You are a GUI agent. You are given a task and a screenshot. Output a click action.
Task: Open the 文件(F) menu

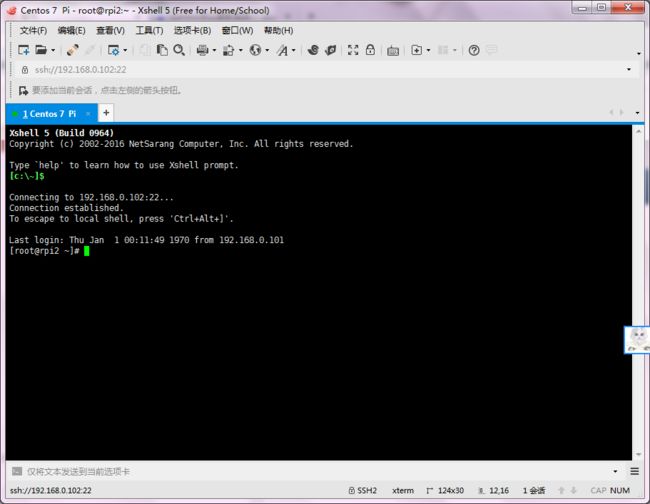click(33, 30)
